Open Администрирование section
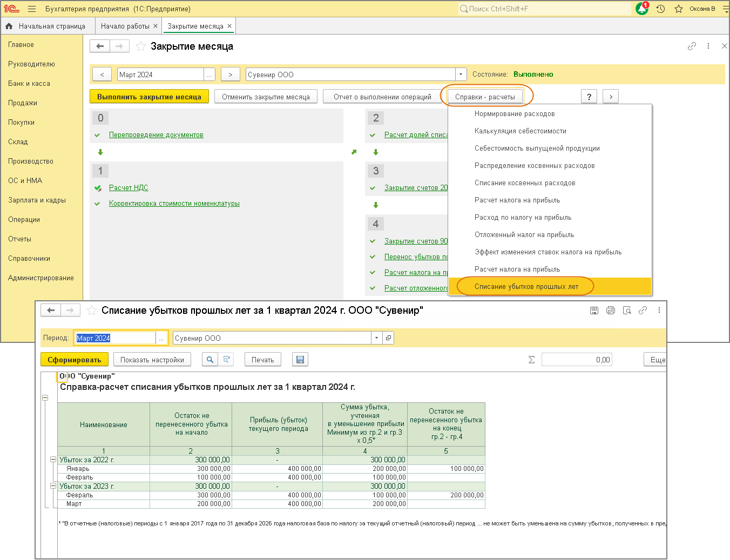This screenshot has height=560, width=730. (x=41, y=278)
